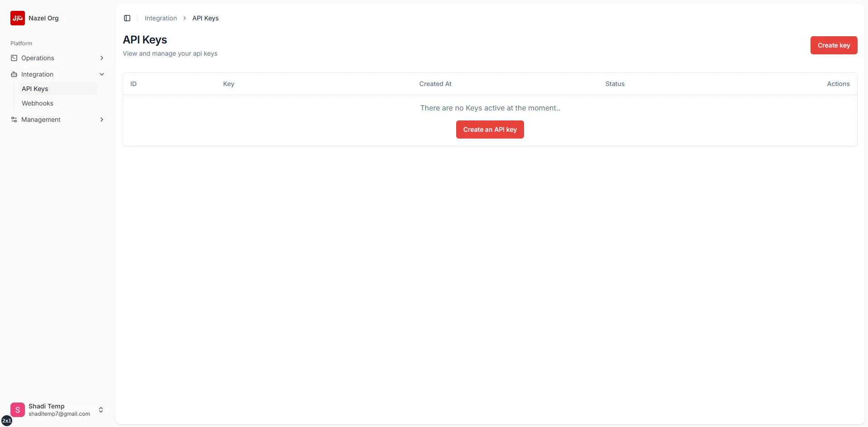Open the API Keys breadcrumb link
Image resolution: width=868 pixels, height=427 pixels.
pyautogui.click(x=205, y=18)
